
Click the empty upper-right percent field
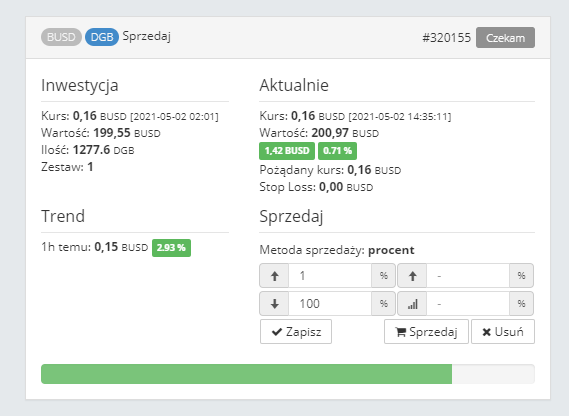click(x=468, y=276)
